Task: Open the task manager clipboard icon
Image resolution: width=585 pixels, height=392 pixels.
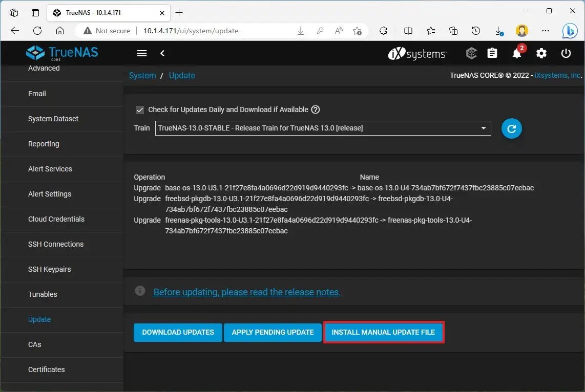Action: point(492,53)
